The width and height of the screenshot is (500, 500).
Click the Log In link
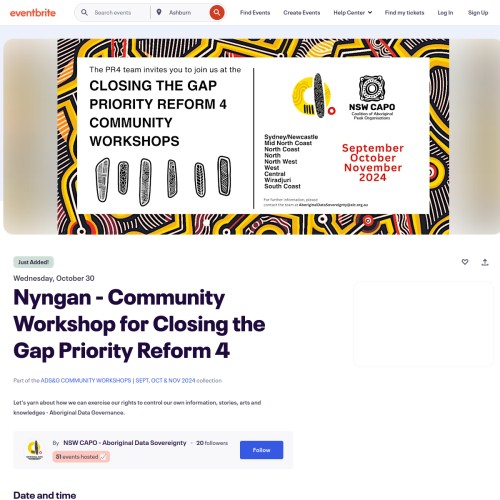[x=445, y=13]
